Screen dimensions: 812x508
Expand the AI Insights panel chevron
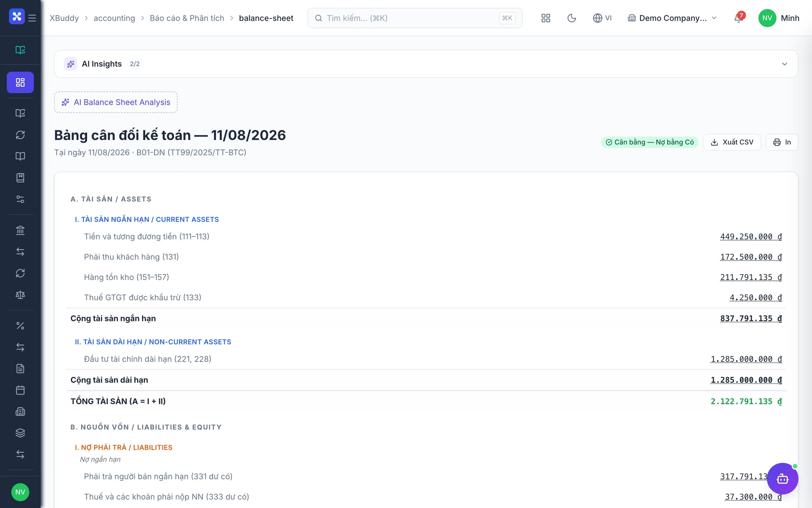[784, 64]
